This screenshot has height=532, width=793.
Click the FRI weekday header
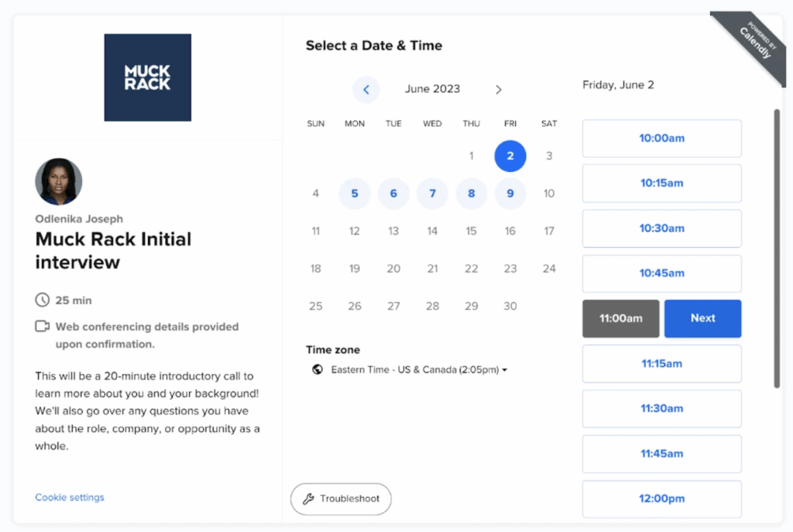click(x=510, y=123)
